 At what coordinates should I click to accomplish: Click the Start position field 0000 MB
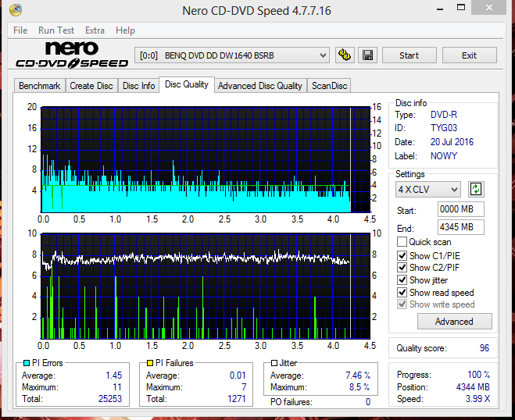pyautogui.click(x=461, y=209)
